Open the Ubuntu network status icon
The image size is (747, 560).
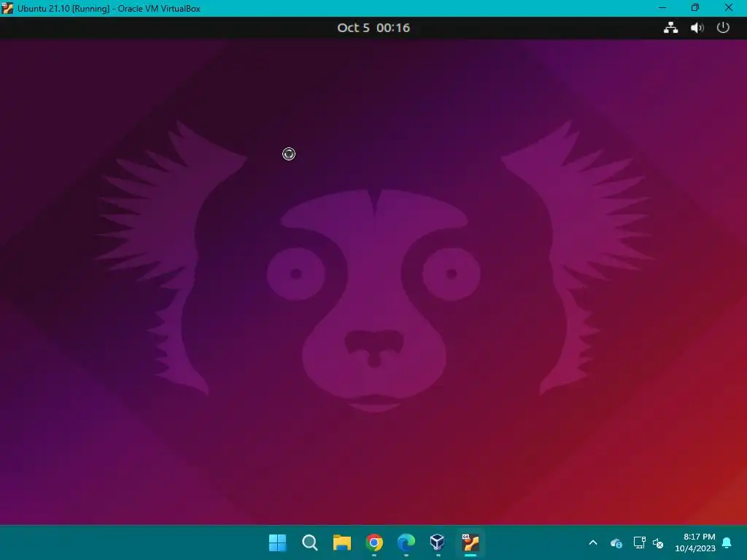click(671, 28)
